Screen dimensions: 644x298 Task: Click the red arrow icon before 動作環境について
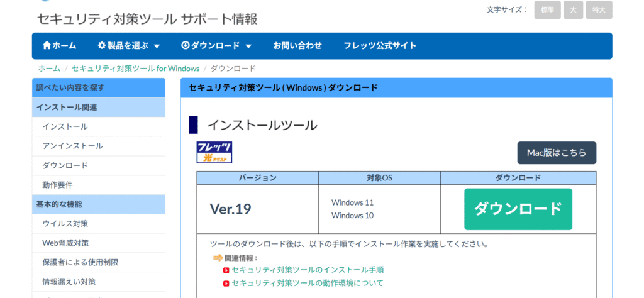(226, 283)
